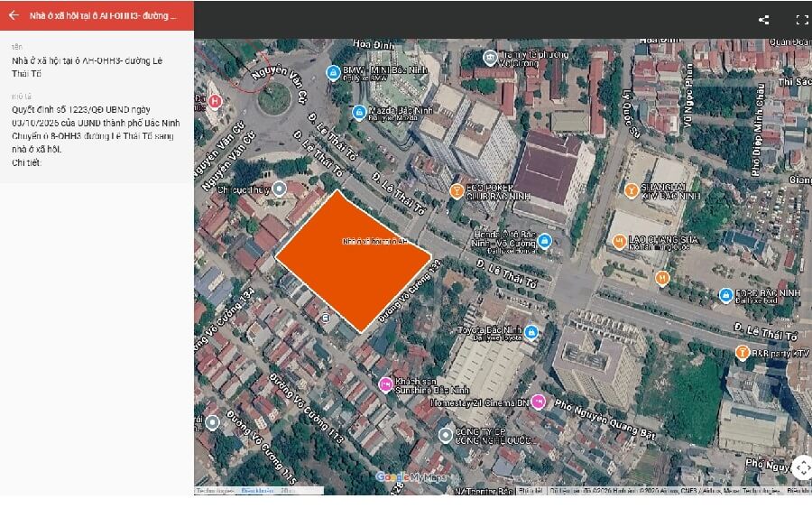812x508 pixels.
Task: Select the 'Quyết định số 1223/QĐ UBND' description text
Action: [x=96, y=129]
